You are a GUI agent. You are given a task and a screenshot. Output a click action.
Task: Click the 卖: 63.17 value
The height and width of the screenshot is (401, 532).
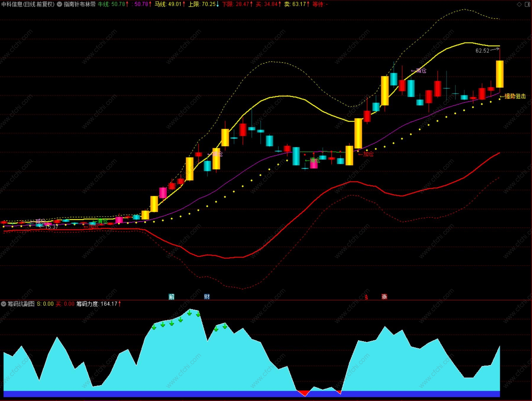297,4
